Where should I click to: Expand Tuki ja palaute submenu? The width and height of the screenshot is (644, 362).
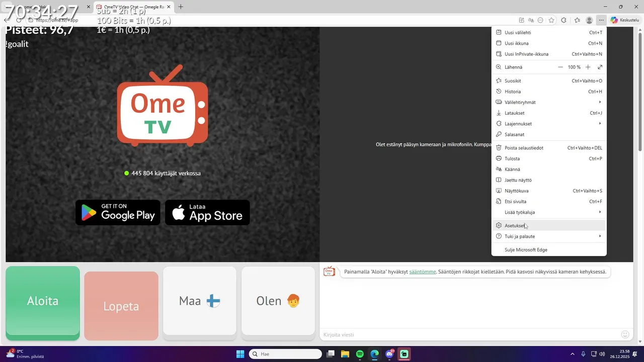pyautogui.click(x=549, y=236)
